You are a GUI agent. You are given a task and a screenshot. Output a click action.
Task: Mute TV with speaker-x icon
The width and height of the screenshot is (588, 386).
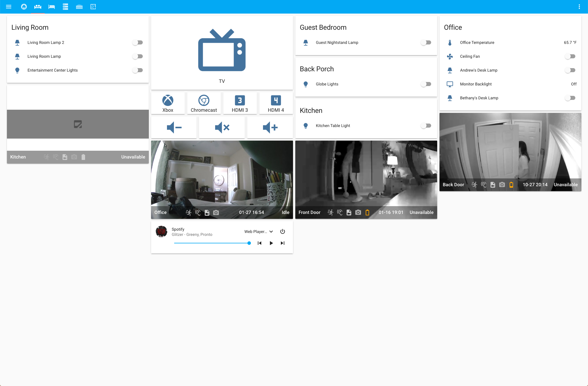click(222, 127)
